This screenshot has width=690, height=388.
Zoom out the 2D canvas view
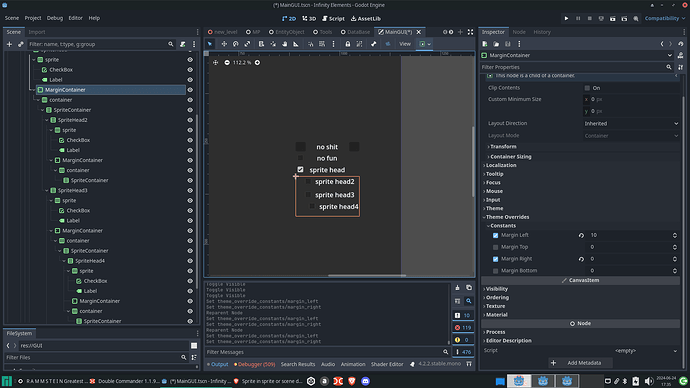(227, 62)
